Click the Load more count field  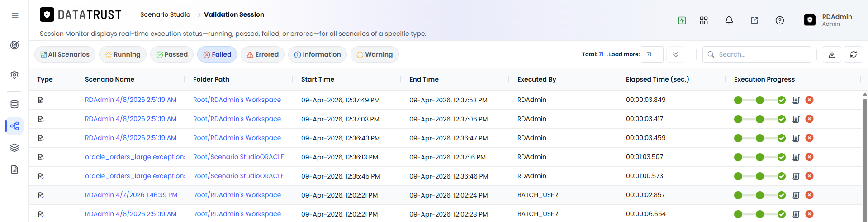click(652, 54)
